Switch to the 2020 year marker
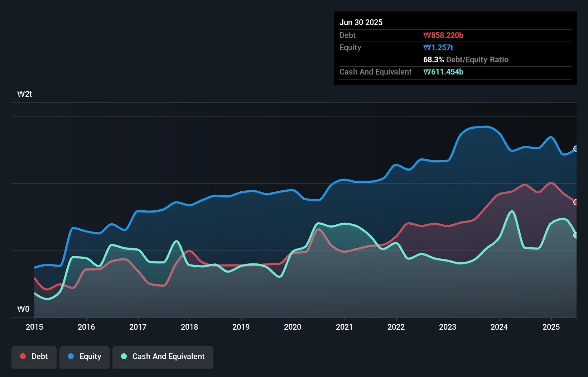The height and width of the screenshot is (377, 588). point(293,327)
